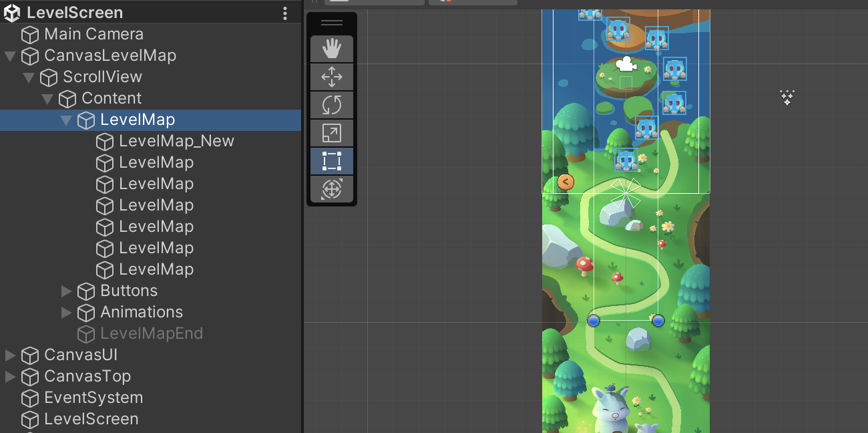Select Main Camera in the hierarchy
Screen dimensions: 868x433
click(93, 34)
